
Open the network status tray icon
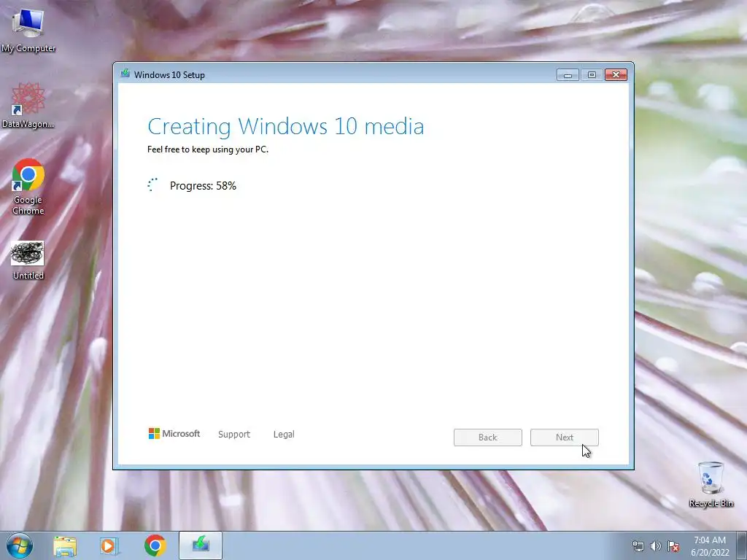point(638,546)
